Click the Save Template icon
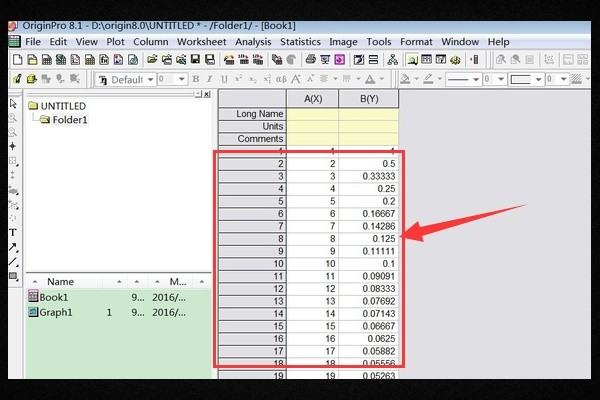 click(210, 59)
